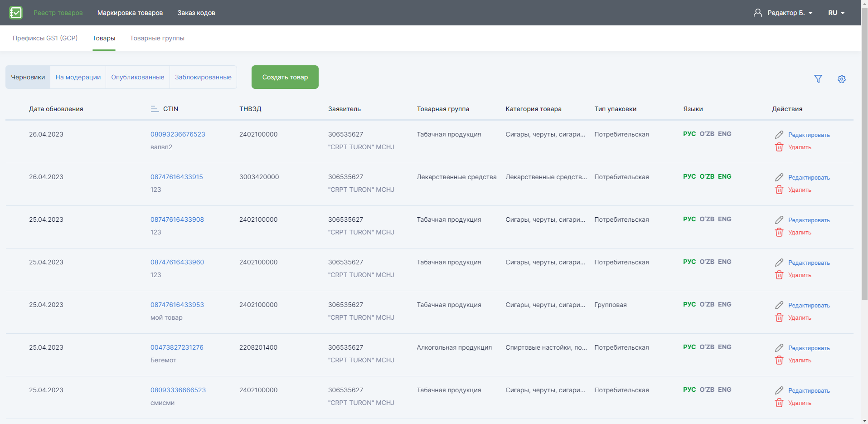Click ТНВЭД value 3003420000
The width and height of the screenshot is (868, 424).
click(259, 177)
